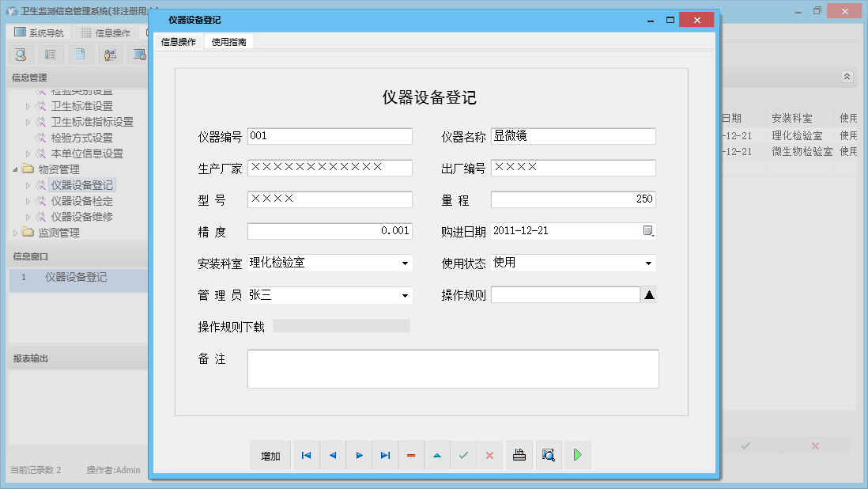
Task: Open the 管理员 dropdown
Action: point(405,294)
